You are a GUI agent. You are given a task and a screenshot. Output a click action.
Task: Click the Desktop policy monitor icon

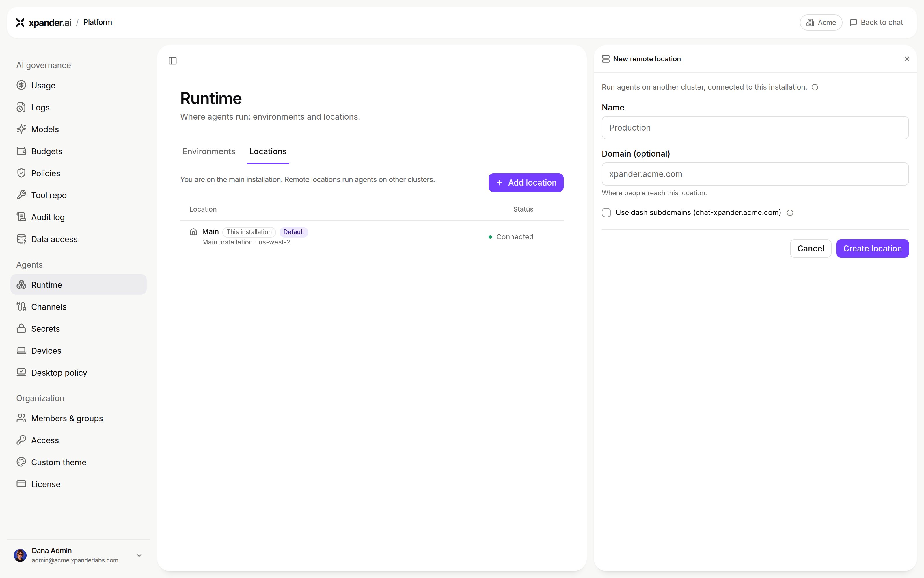(21, 372)
